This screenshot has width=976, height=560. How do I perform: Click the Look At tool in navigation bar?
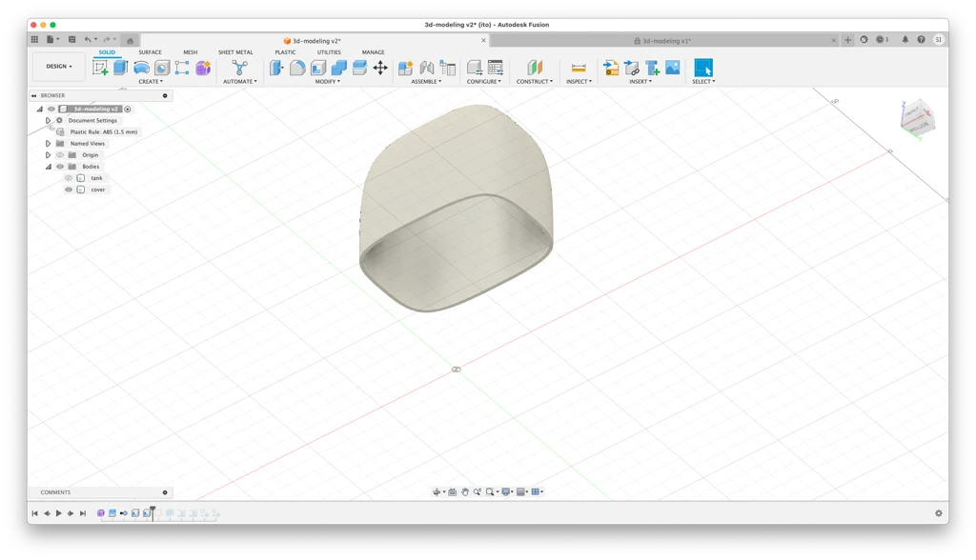tap(453, 492)
